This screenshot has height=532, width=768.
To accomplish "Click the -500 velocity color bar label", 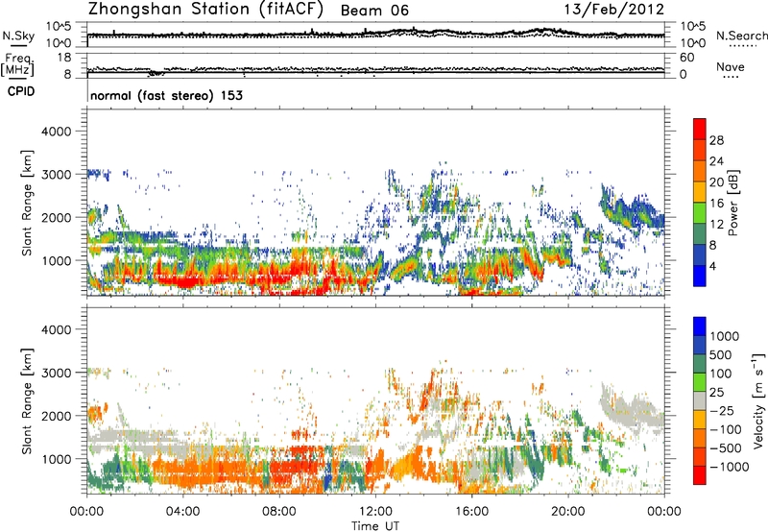I will 728,447.
